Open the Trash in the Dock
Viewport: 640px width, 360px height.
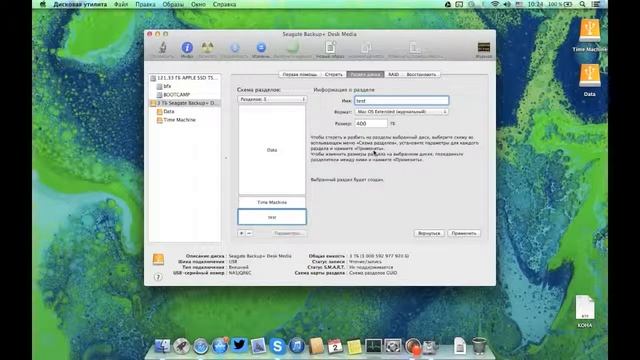tap(480, 346)
